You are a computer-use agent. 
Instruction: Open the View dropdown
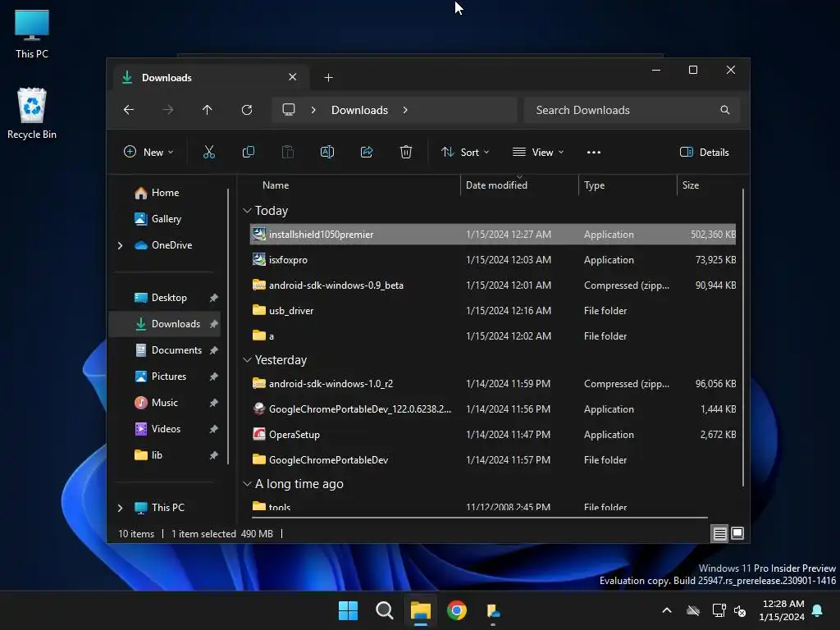click(538, 152)
